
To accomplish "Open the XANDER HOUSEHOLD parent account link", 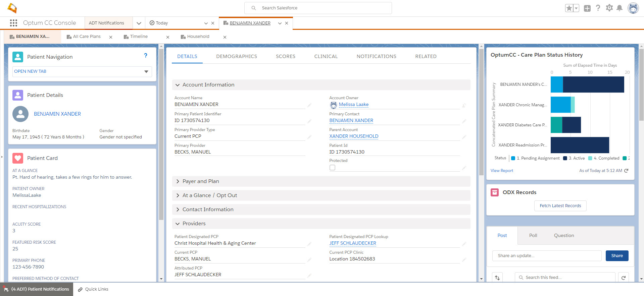I will click(354, 136).
